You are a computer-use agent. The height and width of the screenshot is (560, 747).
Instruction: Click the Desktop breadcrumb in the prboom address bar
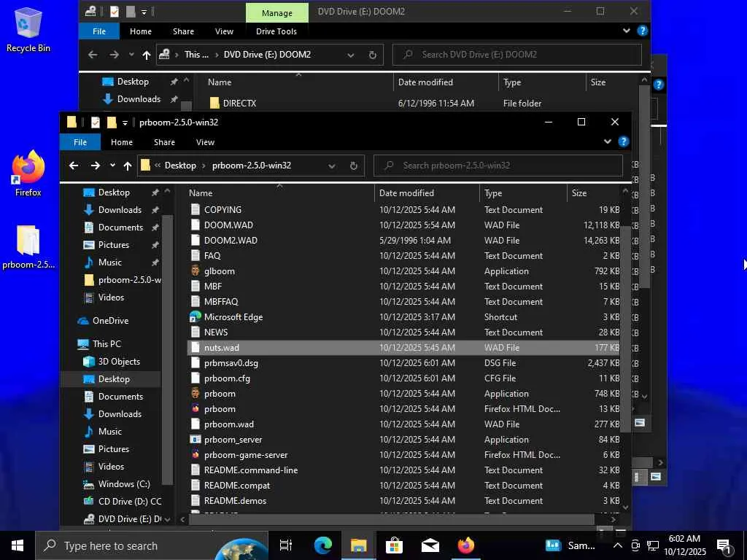pyautogui.click(x=180, y=166)
